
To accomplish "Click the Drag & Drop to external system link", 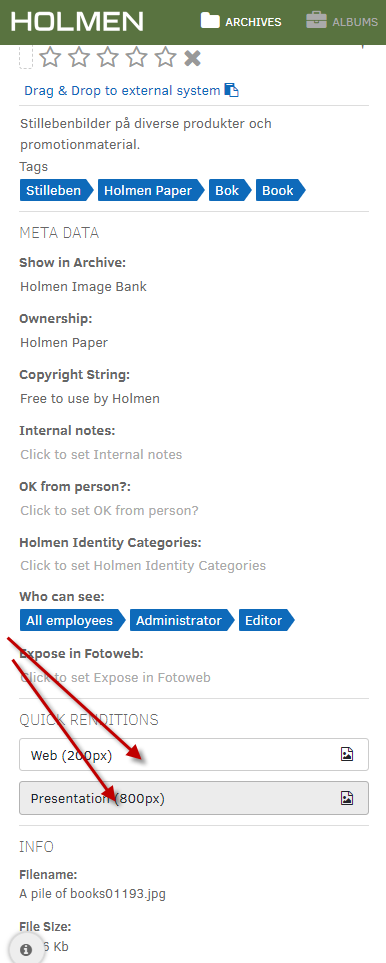I will (x=122, y=91).
